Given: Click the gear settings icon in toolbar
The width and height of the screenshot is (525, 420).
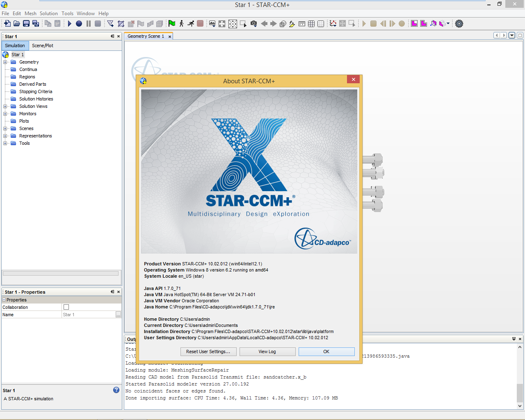Looking at the screenshot, I should pos(459,24).
